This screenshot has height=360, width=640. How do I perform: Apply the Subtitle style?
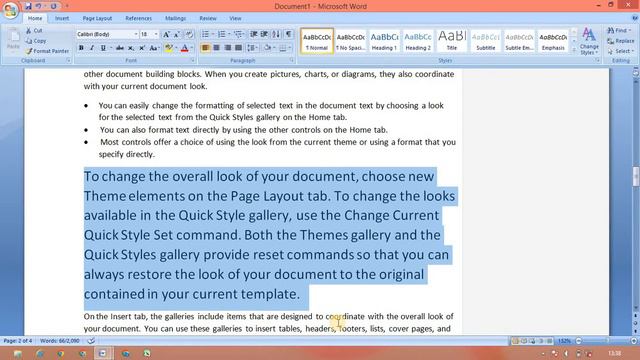(x=486, y=41)
